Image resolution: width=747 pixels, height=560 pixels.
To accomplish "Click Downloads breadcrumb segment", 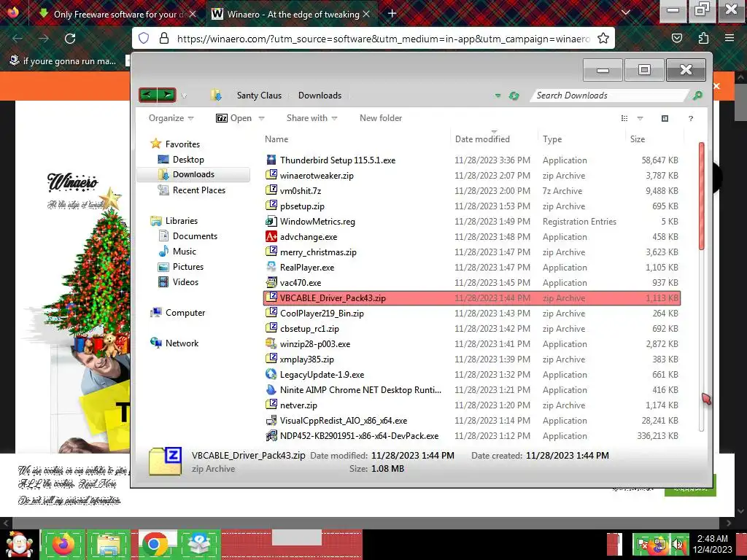I will coord(320,96).
